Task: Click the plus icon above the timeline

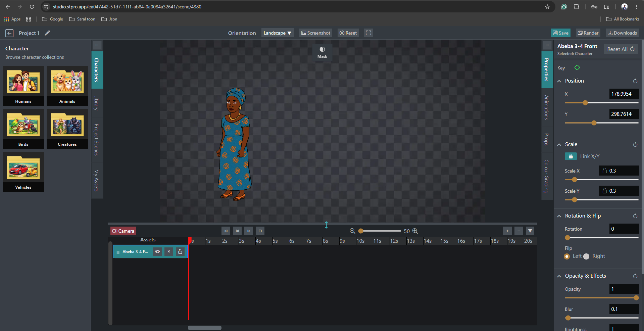Action: point(507,231)
